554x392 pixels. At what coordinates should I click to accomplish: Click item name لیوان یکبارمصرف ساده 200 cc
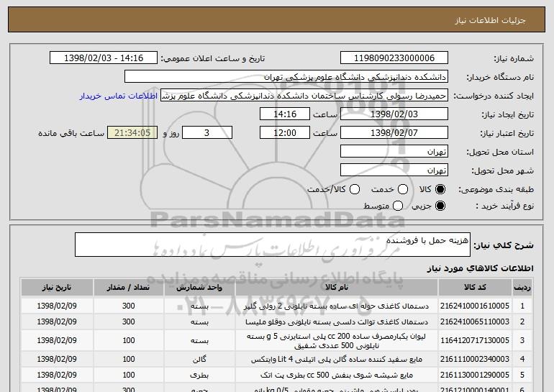tap(337, 341)
